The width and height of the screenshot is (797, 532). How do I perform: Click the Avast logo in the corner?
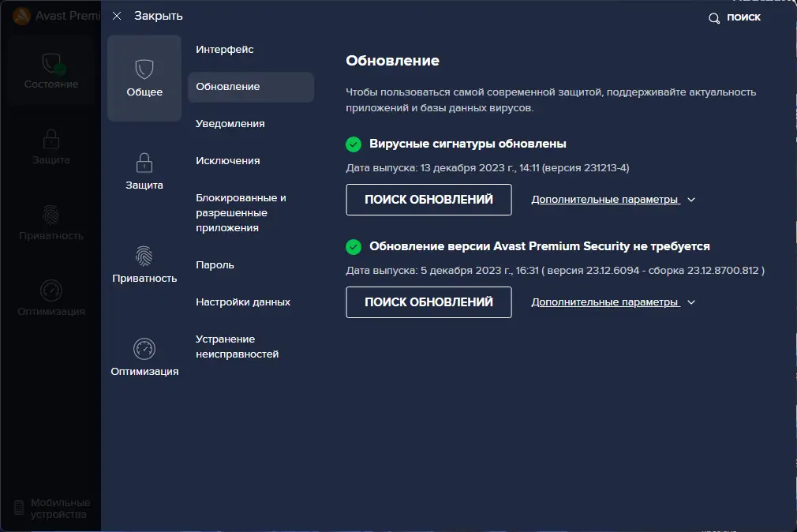point(20,16)
